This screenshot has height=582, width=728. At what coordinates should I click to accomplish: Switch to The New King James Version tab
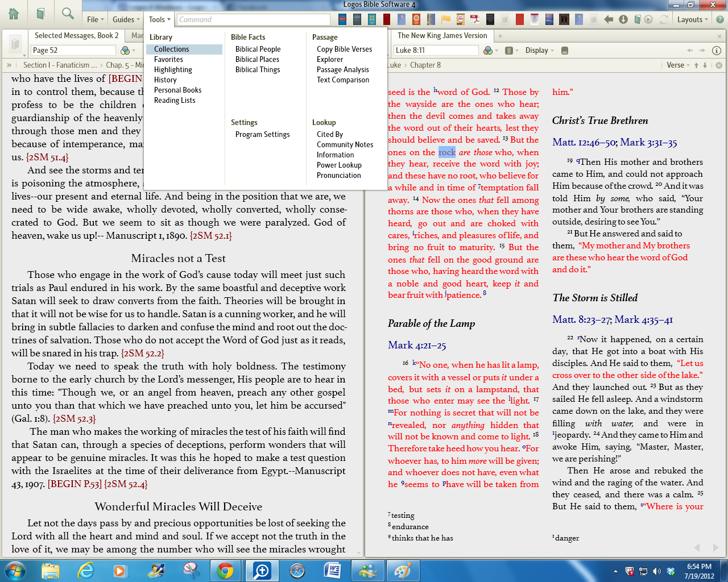[442, 36]
